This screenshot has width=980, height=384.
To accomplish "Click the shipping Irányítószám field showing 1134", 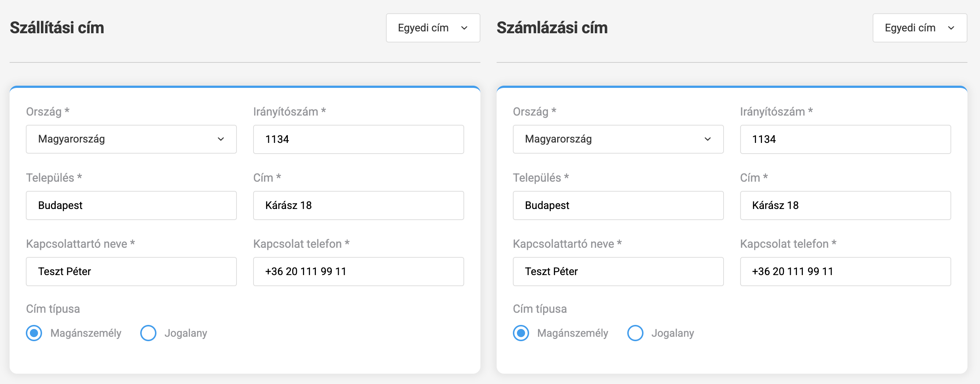I will point(358,139).
